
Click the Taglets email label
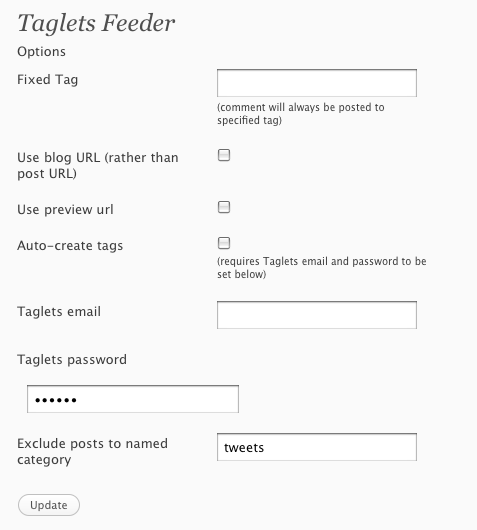[x=59, y=312]
